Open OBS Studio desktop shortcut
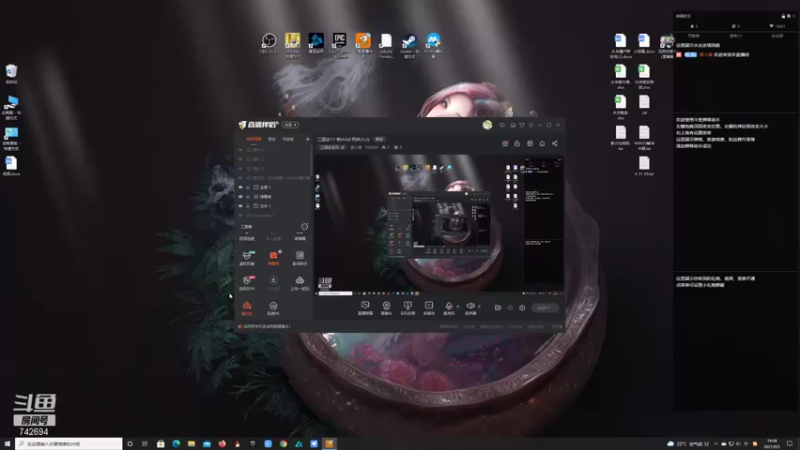This screenshot has width=800, height=450. (269, 43)
